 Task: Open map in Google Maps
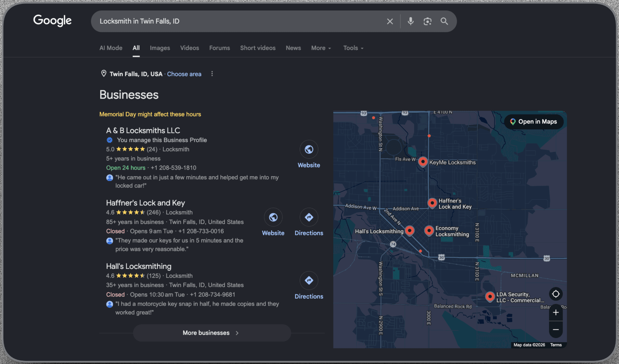(x=534, y=122)
